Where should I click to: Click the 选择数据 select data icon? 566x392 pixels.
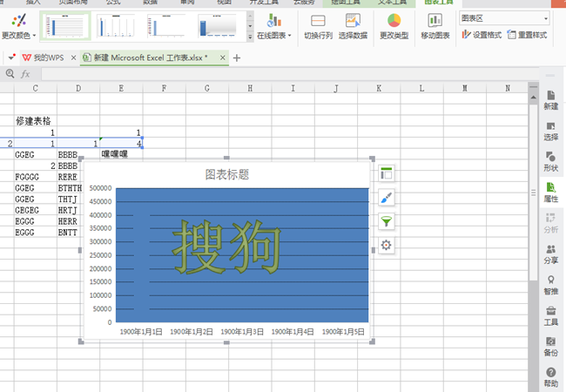[x=353, y=26]
